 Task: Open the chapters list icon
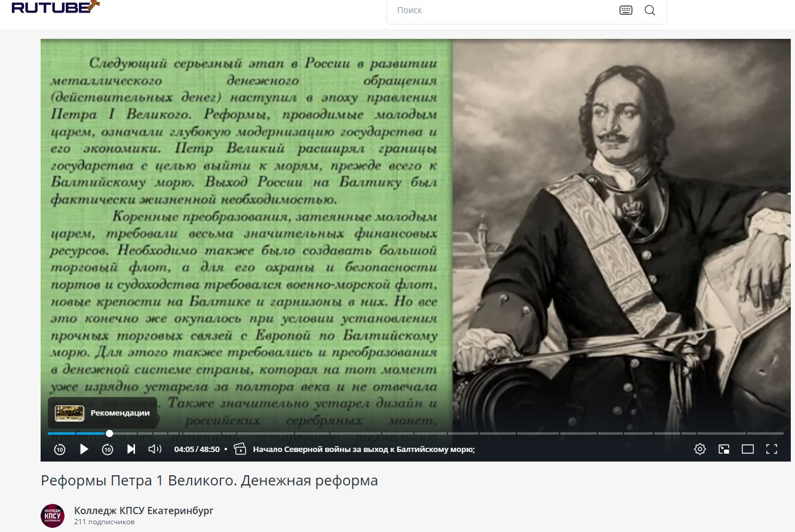click(x=240, y=449)
